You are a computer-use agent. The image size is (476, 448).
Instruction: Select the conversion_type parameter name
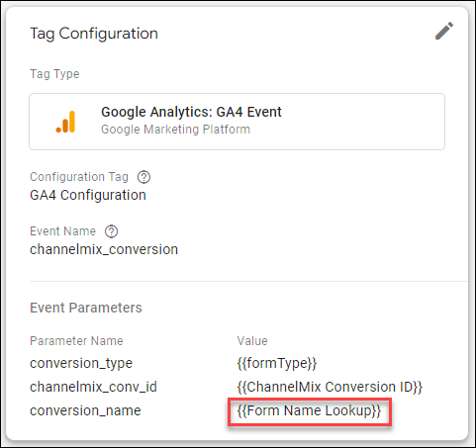coord(81,363)
